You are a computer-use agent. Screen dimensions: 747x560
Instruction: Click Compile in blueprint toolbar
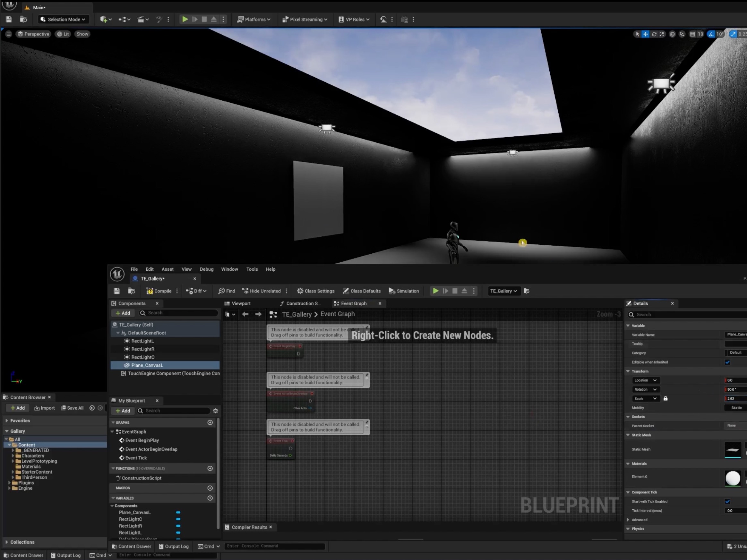[159, 291]
